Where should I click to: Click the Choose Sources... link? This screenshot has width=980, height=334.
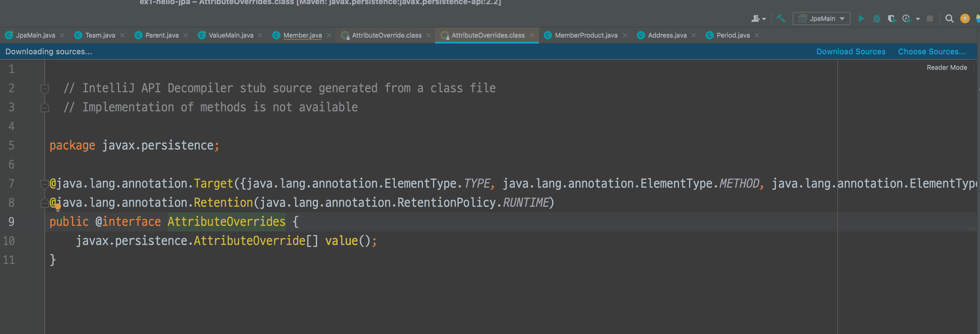[931, 52]
